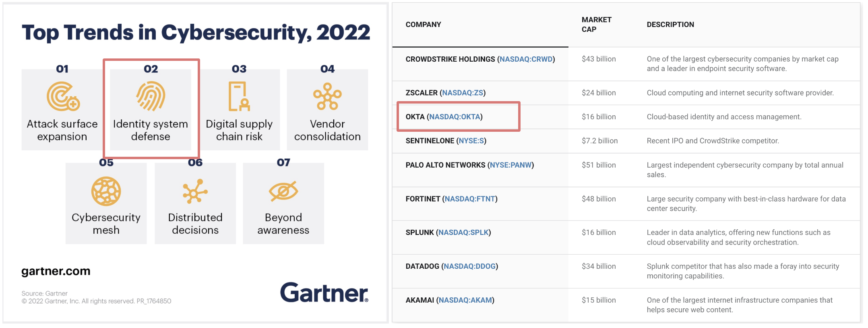This screenshot has width=868, height=328.
Task: Click the Distributed decisions network icon
Action: pos(195,191)
